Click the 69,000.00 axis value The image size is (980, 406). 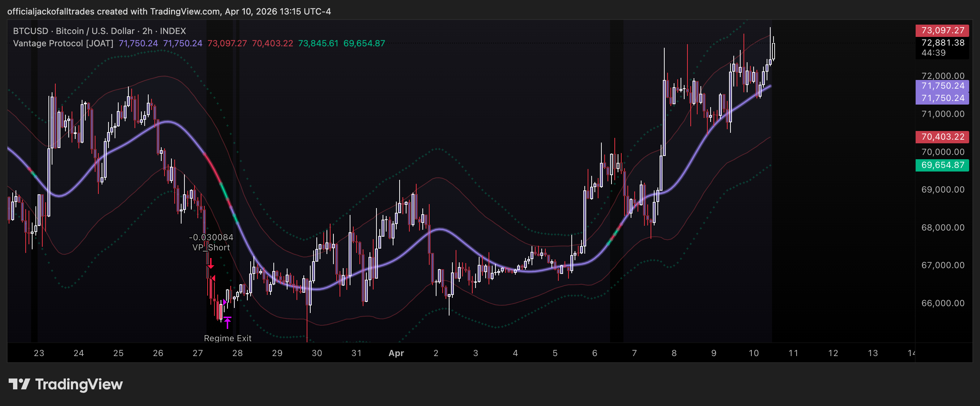943,190
